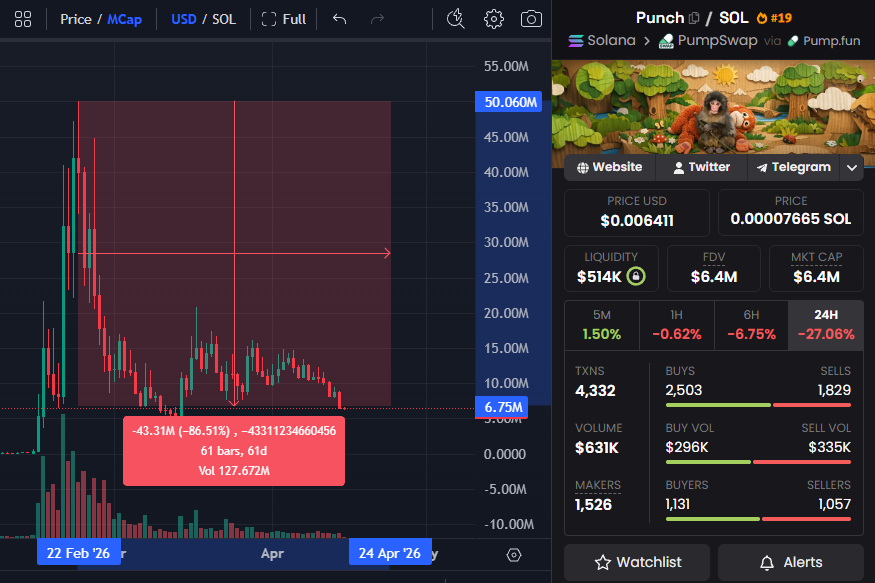The width and height of the screenshot is (875, 583).
Task: Click the Punch token banner image
Action: tap(713, 107)
